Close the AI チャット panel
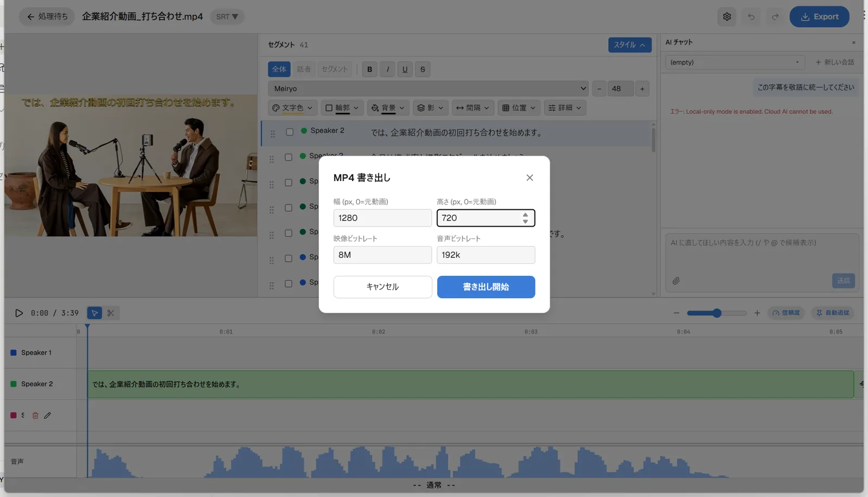The width and height of the screenshot is (868, 497). pyautogui.click(x=853, y=42)
